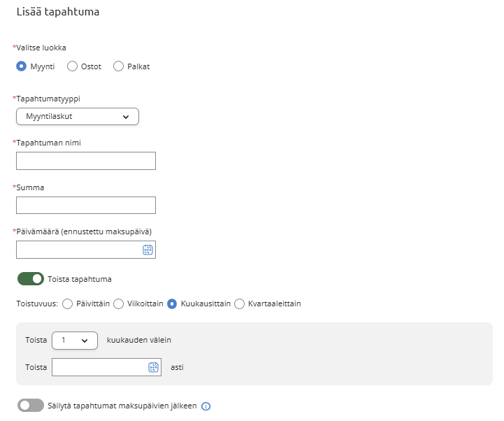Choose Kuukausittain recurrence option
The width and height of the screenshot is (504, 421).
172,304
